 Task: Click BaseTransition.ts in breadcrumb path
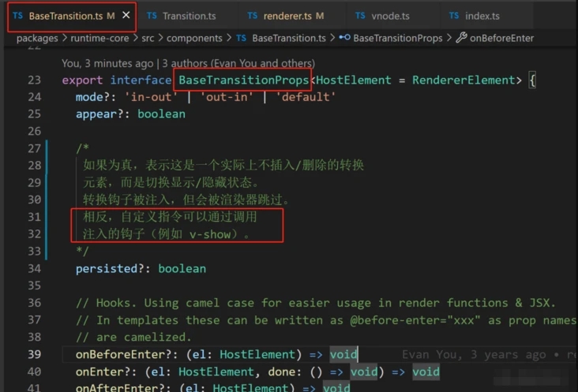click(289, 39)
